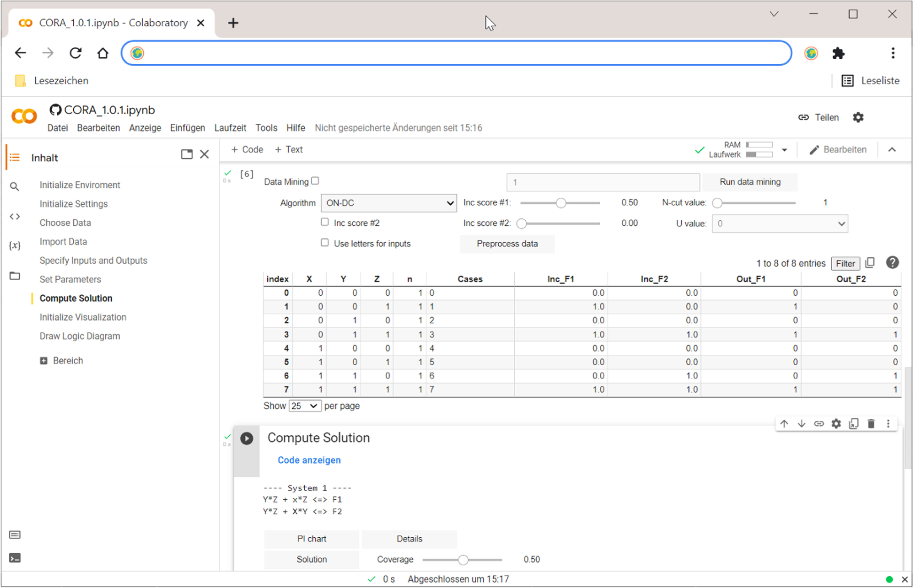The image size is (913, 588).
Task: Open the browser extensions puzzle icon
Action: [839, 53]
